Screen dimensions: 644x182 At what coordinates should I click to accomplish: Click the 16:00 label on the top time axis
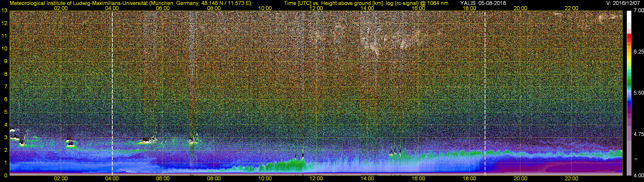(418, 8)
